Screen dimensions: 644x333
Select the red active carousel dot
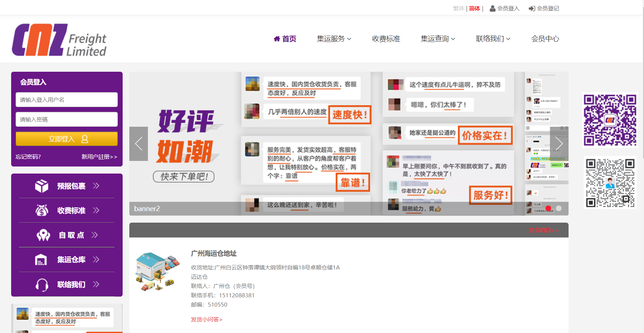(x=548, y=208)
